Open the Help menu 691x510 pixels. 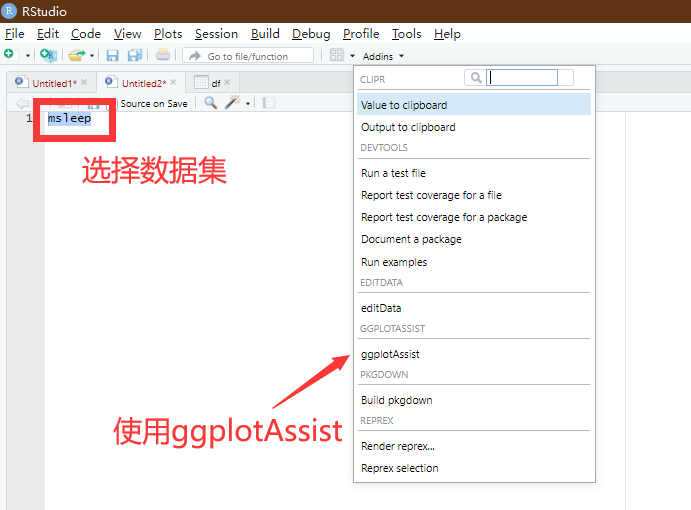pos(447,34)
